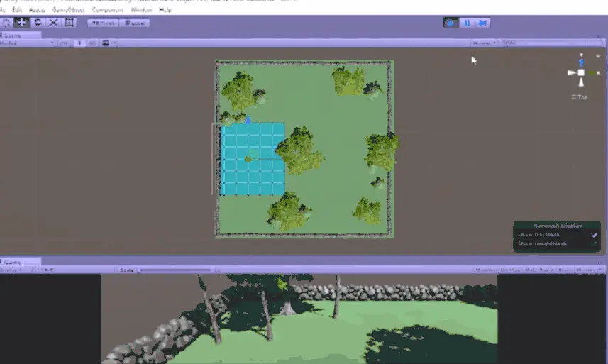Open the Edit menu
The image size is (608, 364).
pyautogui.click(x=17, y=9)
